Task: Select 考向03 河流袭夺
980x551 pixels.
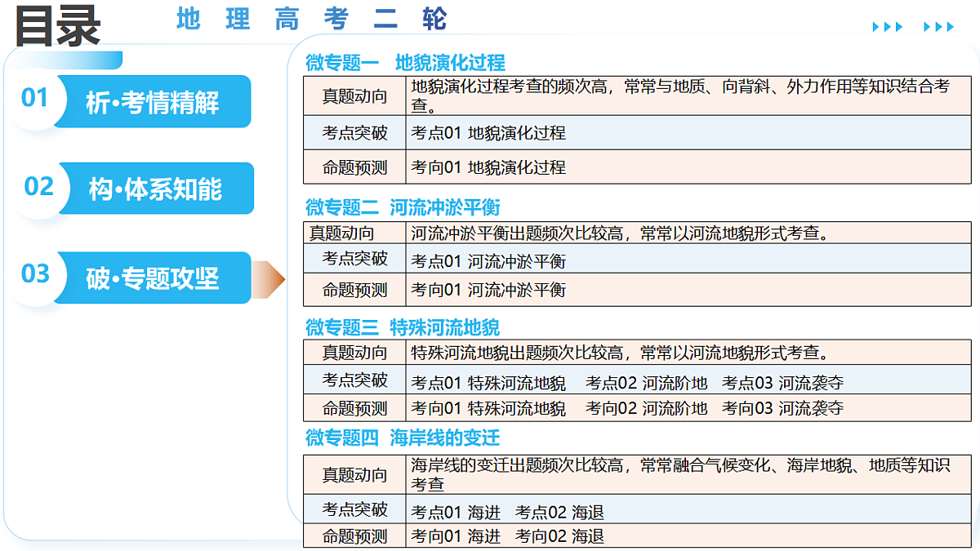Action: point(783,408)
